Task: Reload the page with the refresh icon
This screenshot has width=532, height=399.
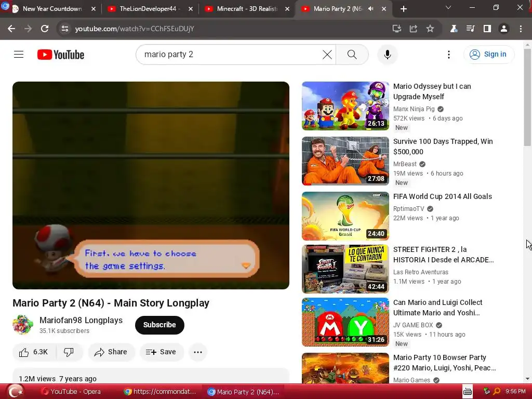Action: coord(45,29)
